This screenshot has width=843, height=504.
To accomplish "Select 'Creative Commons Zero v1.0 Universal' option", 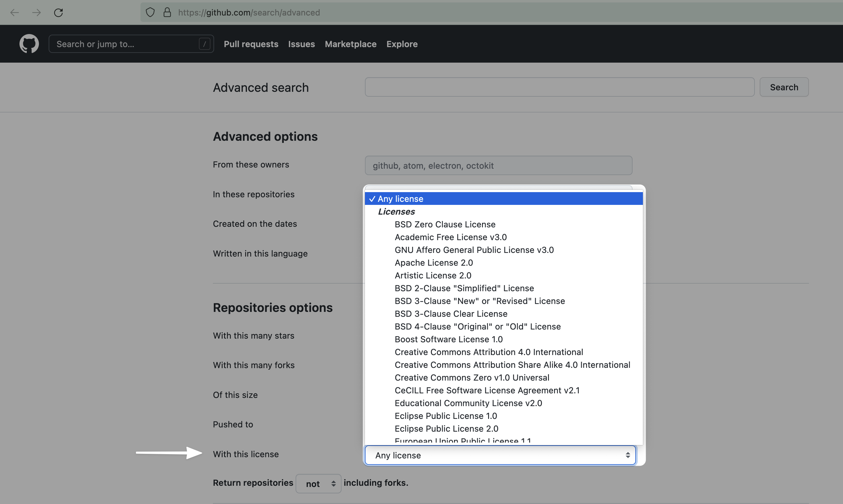I will tap(472, 377).
